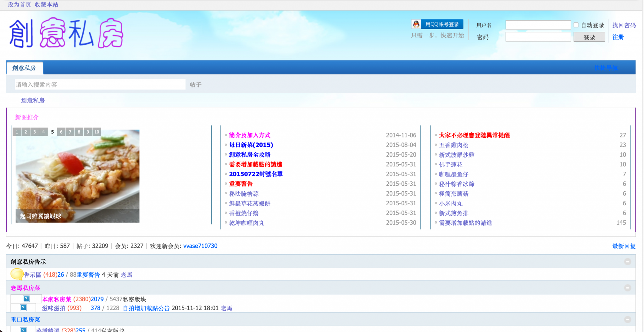Click the question mark icon beside 滋味滋拍
644x332 pixels.
23,308
